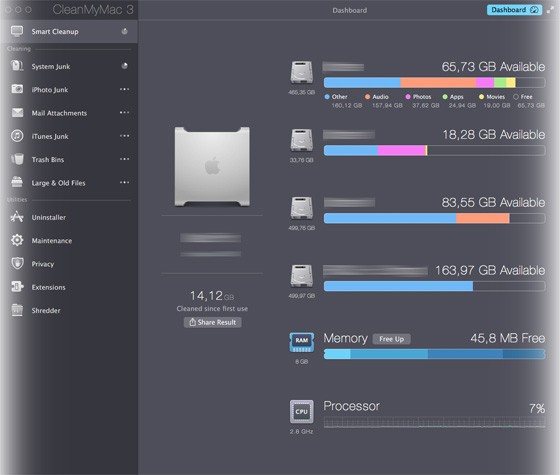The height and width of the screenshot is (475, 560).
Task: Click the 499,76 GB hard drive icon
Action: 301,209
